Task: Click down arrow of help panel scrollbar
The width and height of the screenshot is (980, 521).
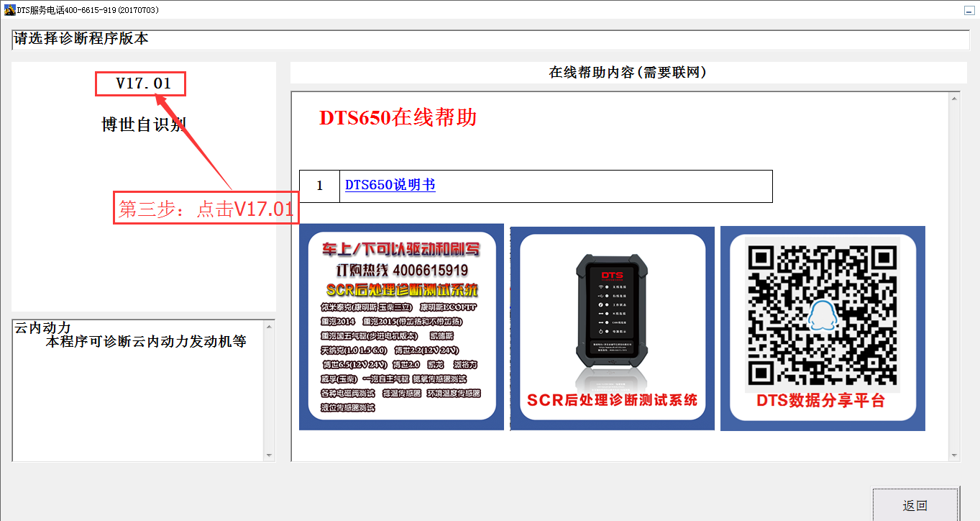Action: coord(954,455)
